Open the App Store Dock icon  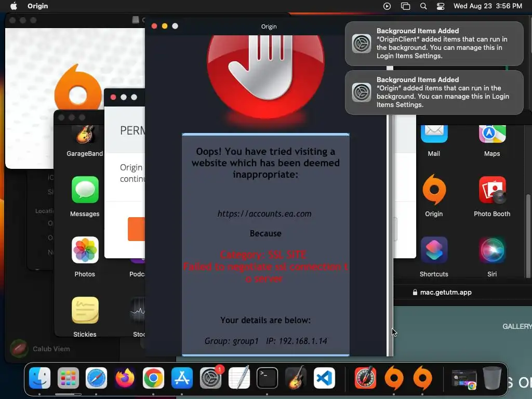click(182, 378)
